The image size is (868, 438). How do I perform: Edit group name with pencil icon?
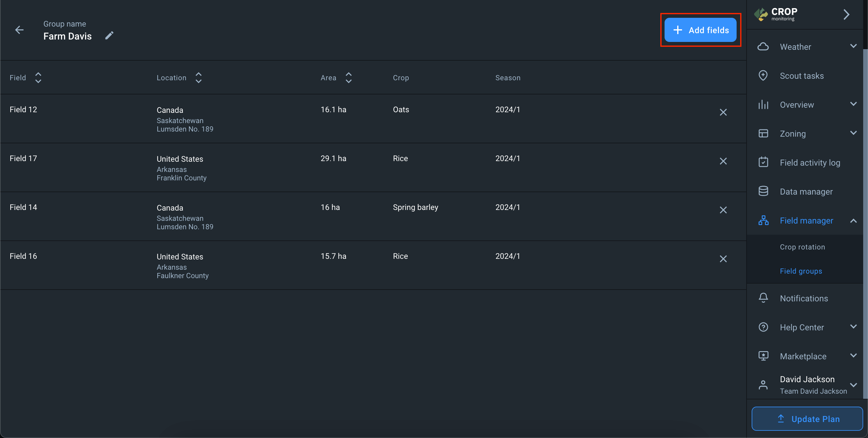109,35
